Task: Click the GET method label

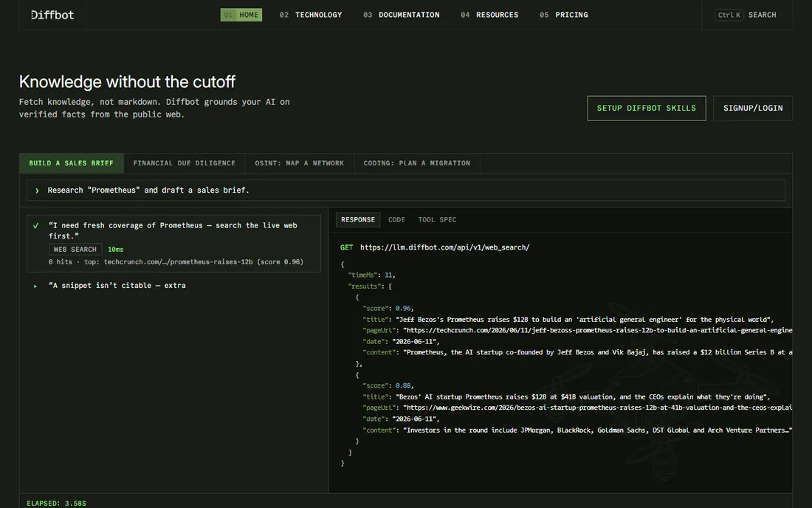Action: pos(346,247)
